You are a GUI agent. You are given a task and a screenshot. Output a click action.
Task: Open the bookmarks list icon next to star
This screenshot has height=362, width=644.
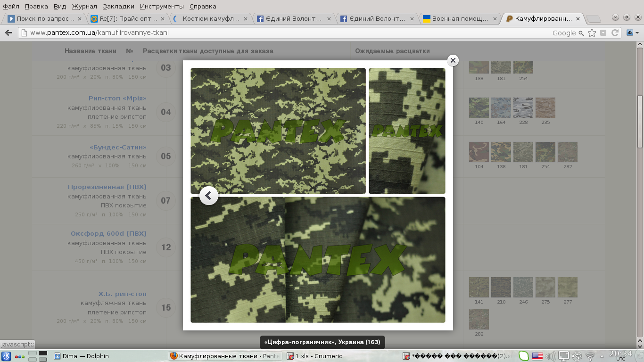click(x=603, y=33)
